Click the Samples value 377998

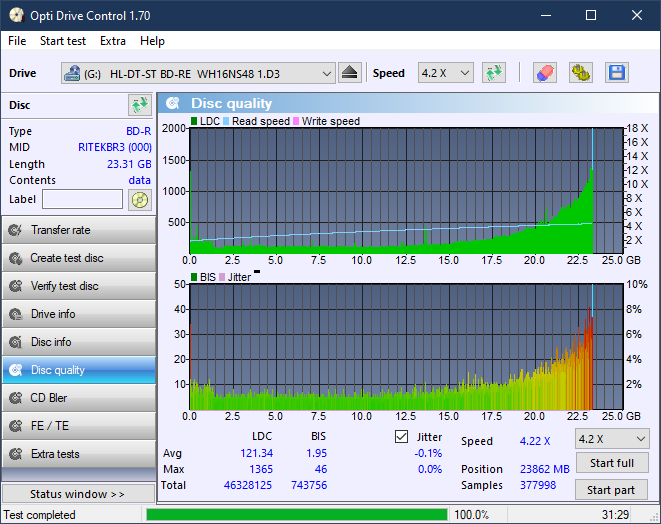click(x=538, y=485)
